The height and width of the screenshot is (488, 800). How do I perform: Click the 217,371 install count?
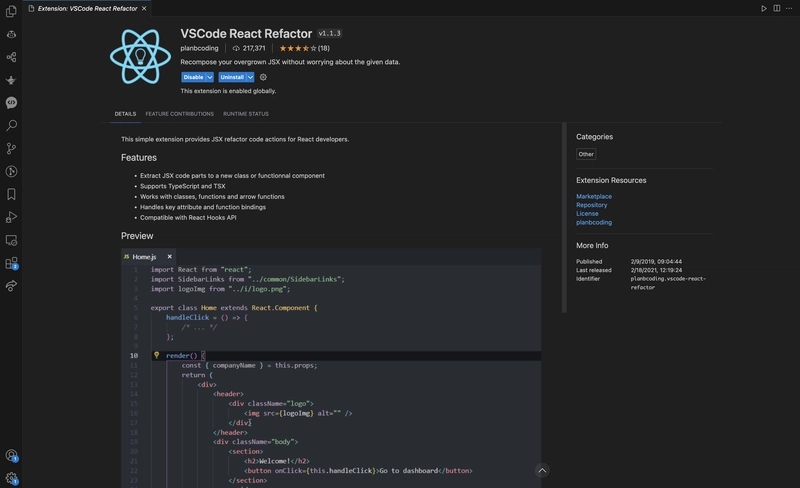click(x=254, y=48)
